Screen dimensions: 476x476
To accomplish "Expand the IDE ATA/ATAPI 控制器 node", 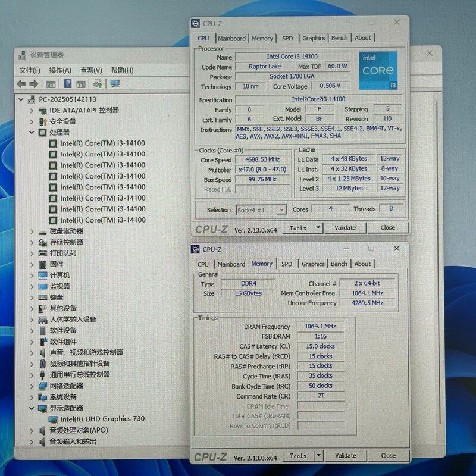I will [32, 111].
